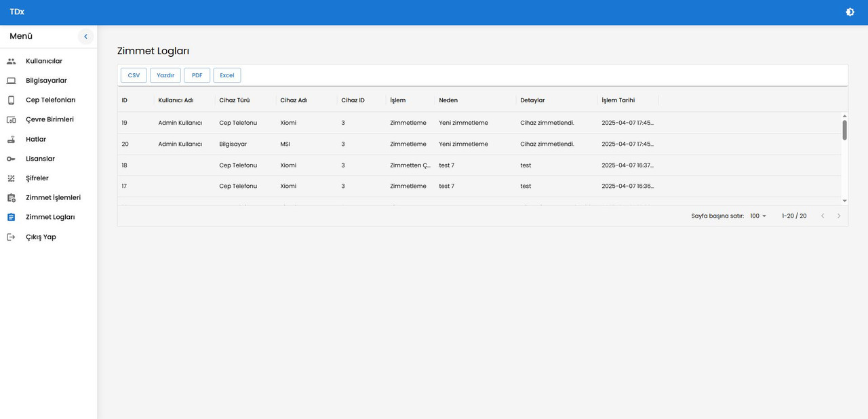868x419 pixels.
Task: Go to next page arrow
Action: click(839, 216)
